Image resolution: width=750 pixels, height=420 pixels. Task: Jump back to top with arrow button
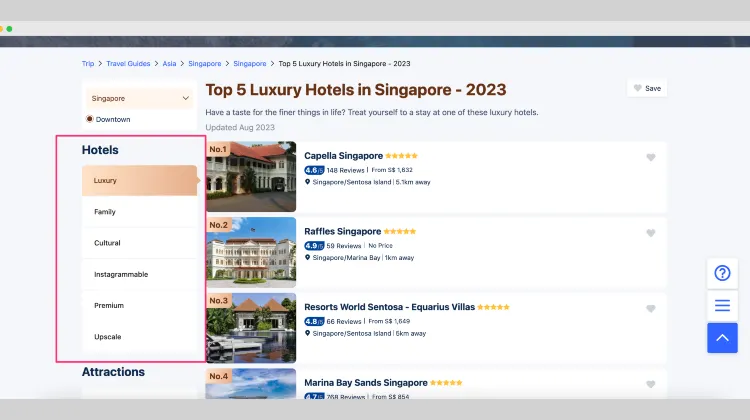point(722,338)
